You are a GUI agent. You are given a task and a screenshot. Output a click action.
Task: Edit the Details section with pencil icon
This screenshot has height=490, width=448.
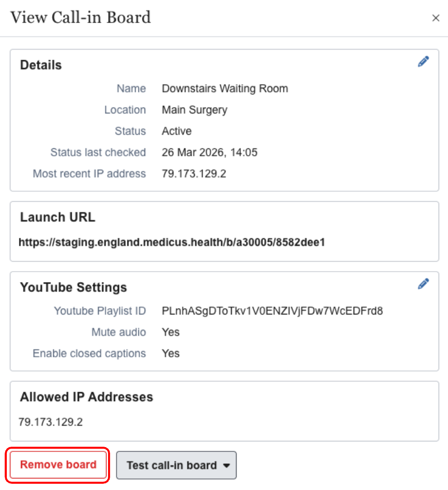[423, 62]
